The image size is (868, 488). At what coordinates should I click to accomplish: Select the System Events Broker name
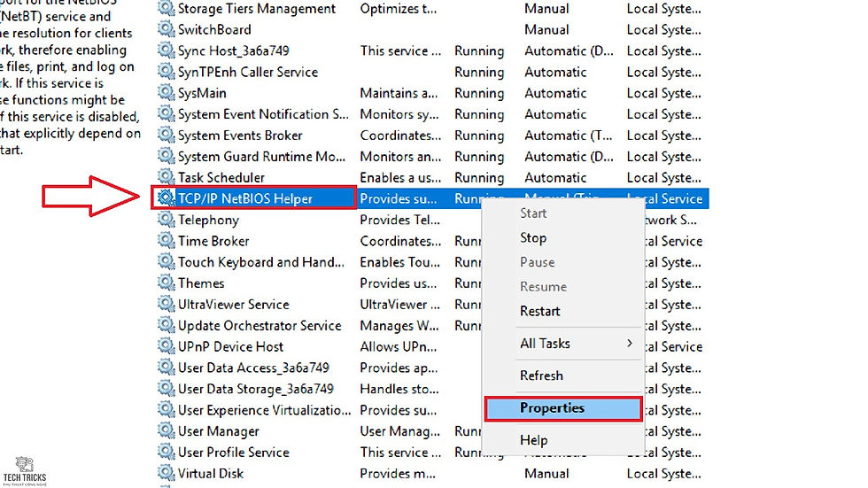[x=240, y=135]
